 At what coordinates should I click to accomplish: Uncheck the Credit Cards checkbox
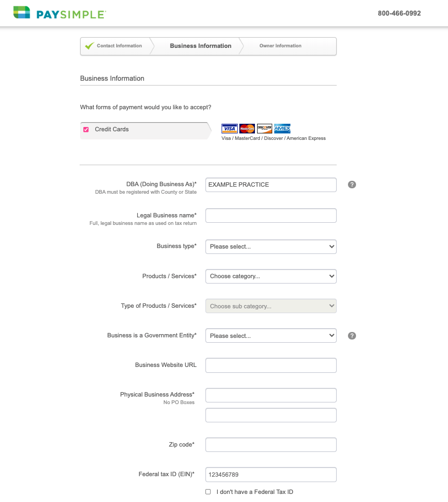(x=86, y=130)
